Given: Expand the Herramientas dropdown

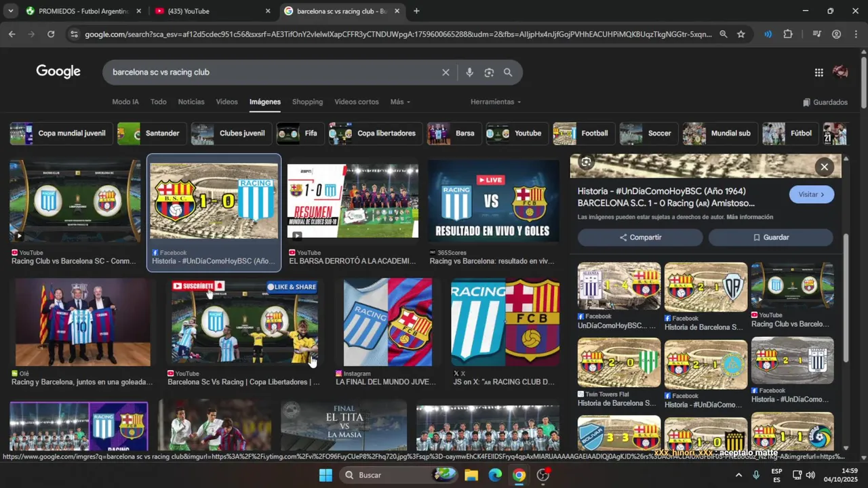Looking at the screenshot, I should 496,102.
